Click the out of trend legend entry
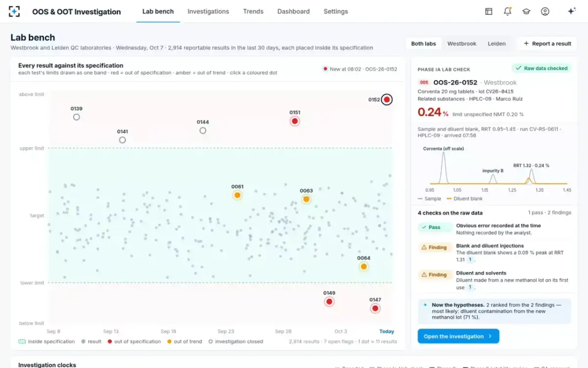The height and width of the screenshot is (368, 588). 184,342
